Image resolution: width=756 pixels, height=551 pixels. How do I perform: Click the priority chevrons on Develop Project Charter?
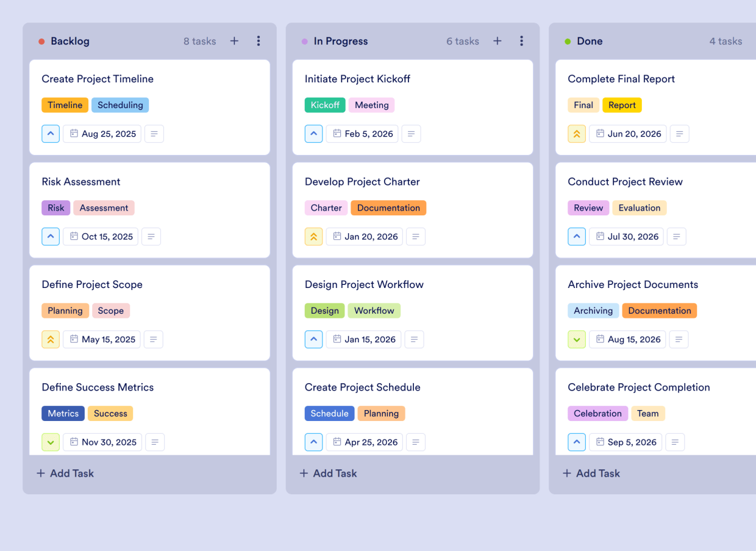coord(313,236)
